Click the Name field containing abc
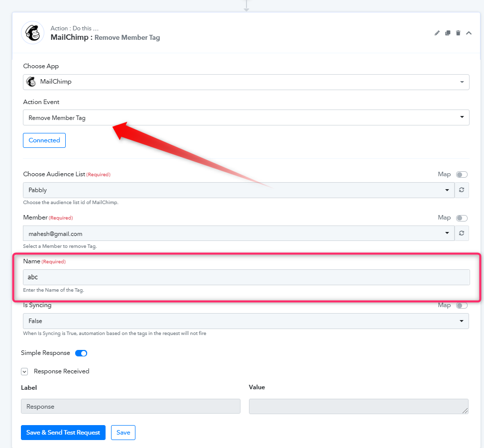Screen dimensions: 484x448 point(246,277)
